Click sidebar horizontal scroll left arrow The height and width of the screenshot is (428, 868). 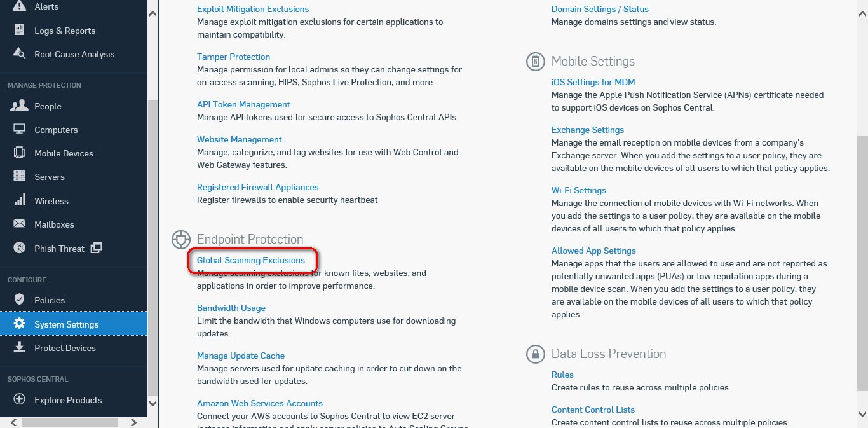pos(13,422)
